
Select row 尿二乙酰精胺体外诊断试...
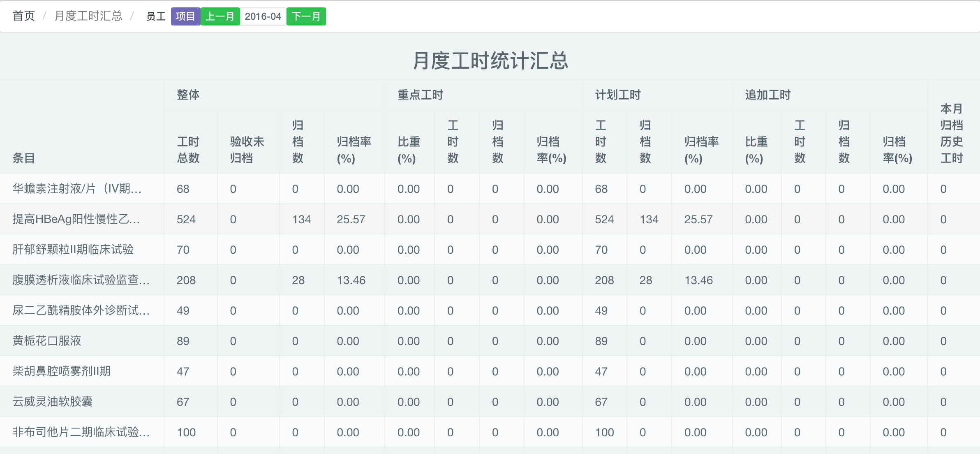(x=490, y=310)
